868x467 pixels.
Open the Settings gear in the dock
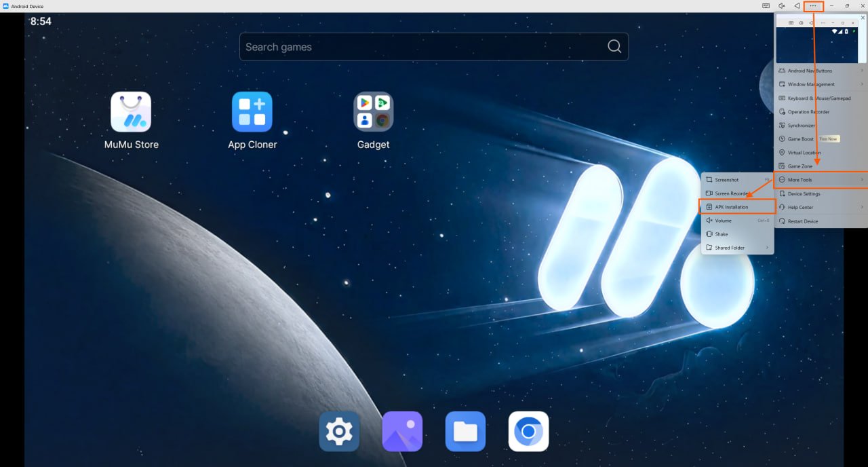point(339,431)
